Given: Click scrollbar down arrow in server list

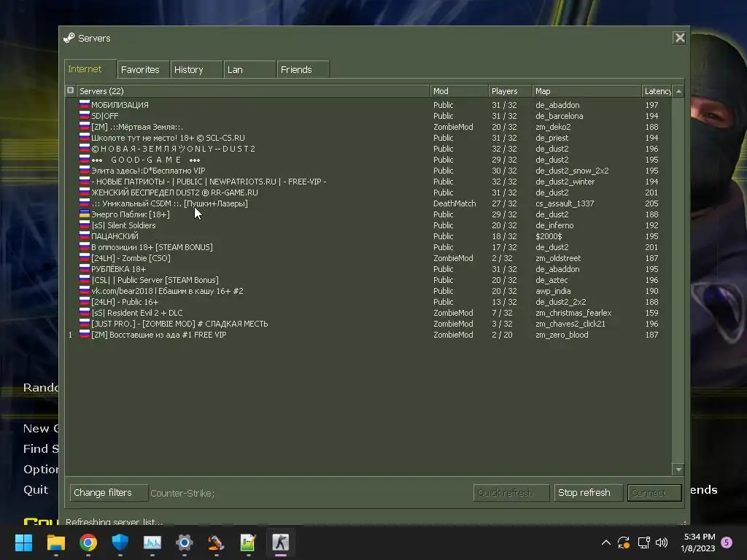Looking at the screenshot, I should (678, 470).
